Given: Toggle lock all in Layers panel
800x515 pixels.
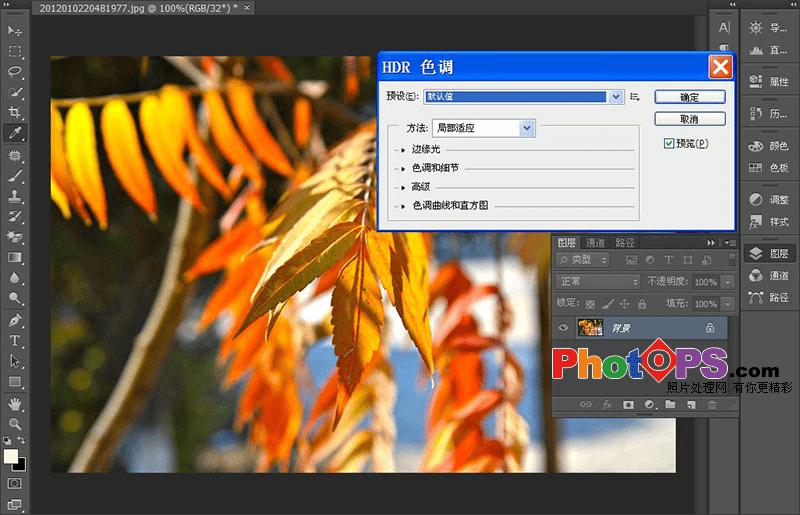Looking at the screenshot, I should click(x=642, y=304).
